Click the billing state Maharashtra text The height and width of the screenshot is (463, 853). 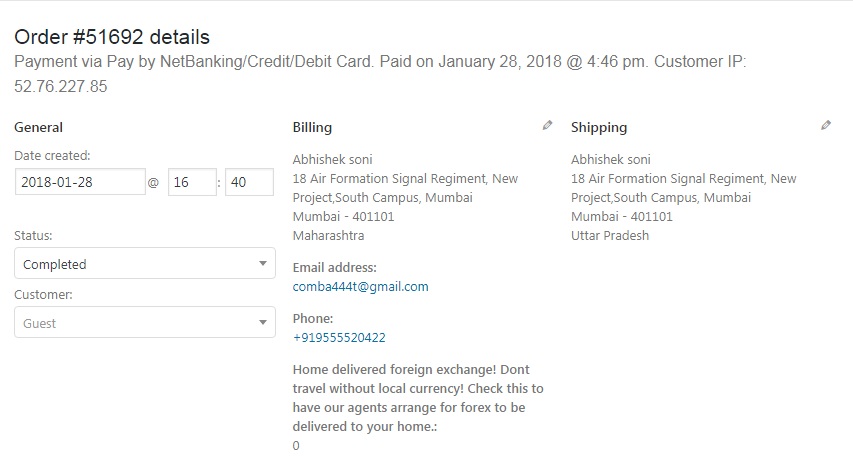coord(328,236)
